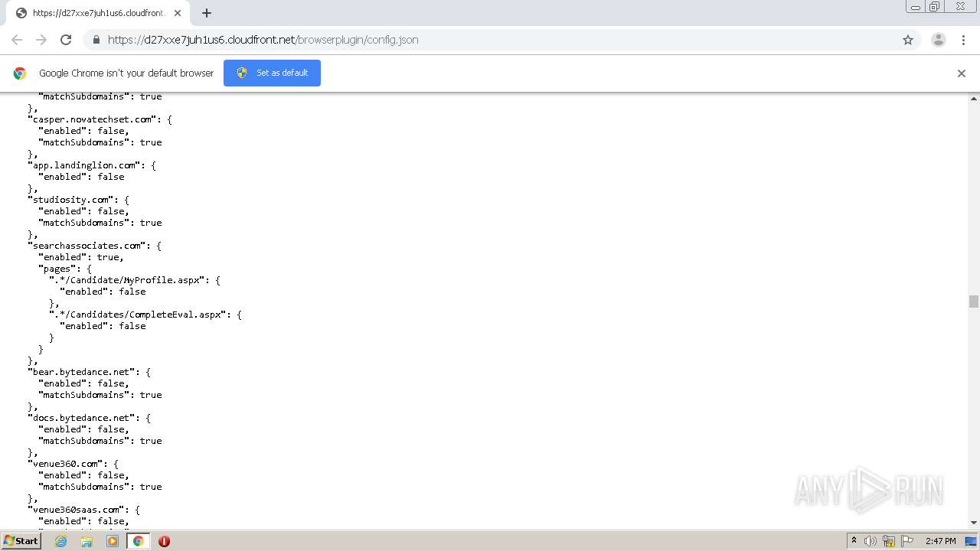Open a new tab with the plus button
This screenshot has height=551, width=980.
point(207,13)
